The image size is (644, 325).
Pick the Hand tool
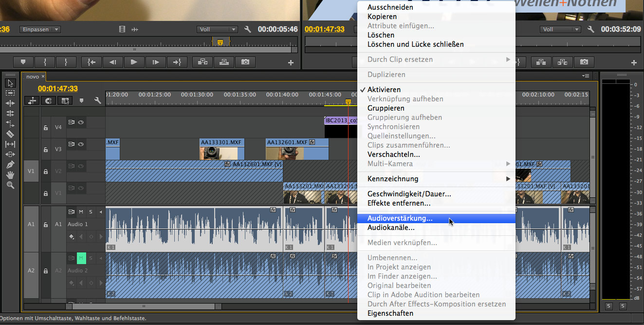coord(10,175)
